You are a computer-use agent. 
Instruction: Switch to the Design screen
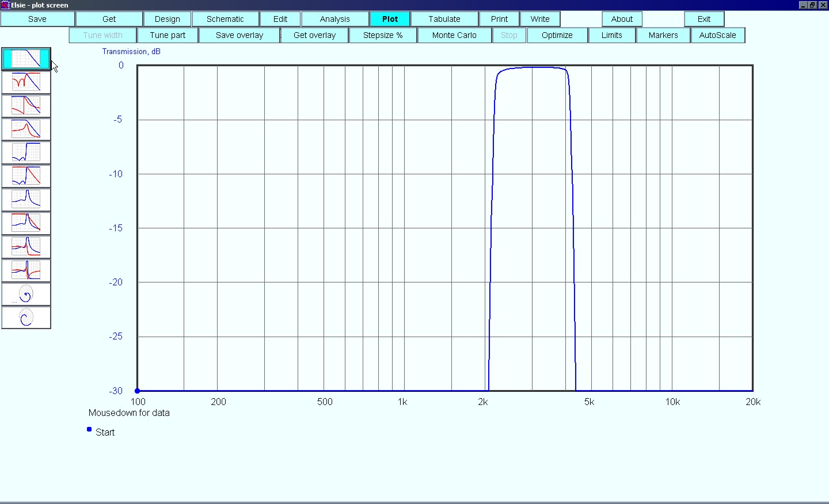[x=167, y=19]
